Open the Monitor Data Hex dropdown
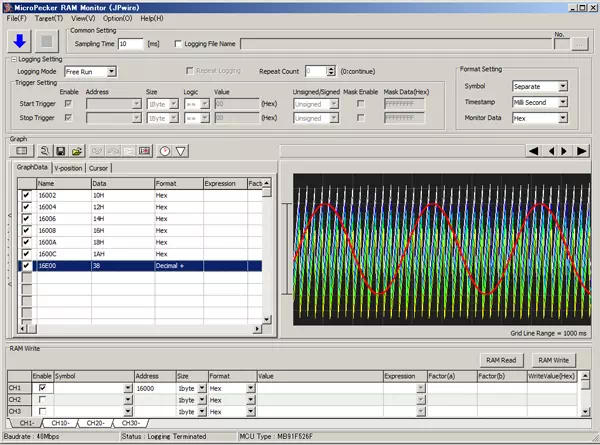Image resolution: width=600 pixels, height=445 pixels. pos(563,117)
